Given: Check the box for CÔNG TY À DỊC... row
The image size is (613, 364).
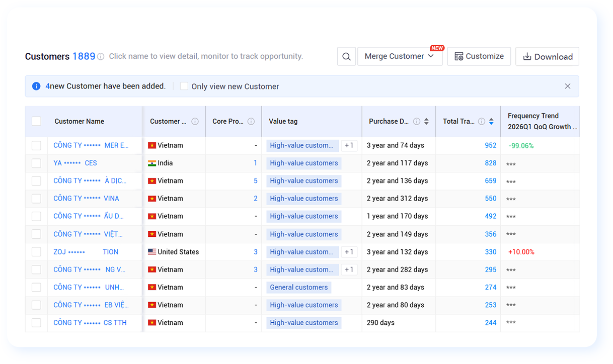Looking at the screenshot, I should pos(36,181).
